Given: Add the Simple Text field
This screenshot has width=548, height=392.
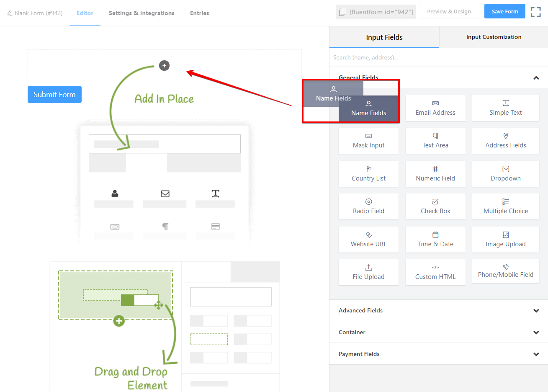Looking at the screenshot, I should (x=505, y=108).
